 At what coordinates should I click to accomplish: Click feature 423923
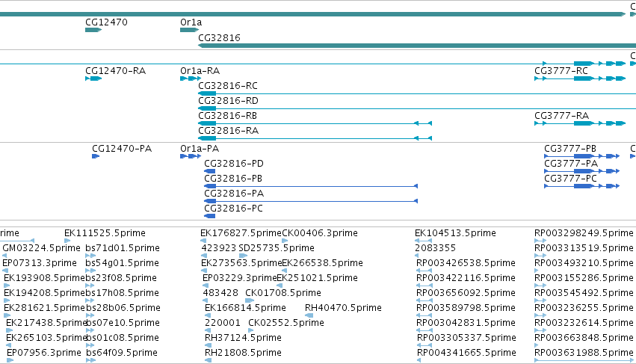click(x=219, y=248)
